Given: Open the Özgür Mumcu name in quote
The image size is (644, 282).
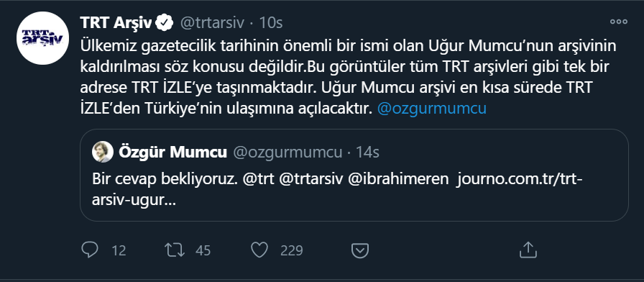Looking at the screenshot, I should (x=172, y=153).
